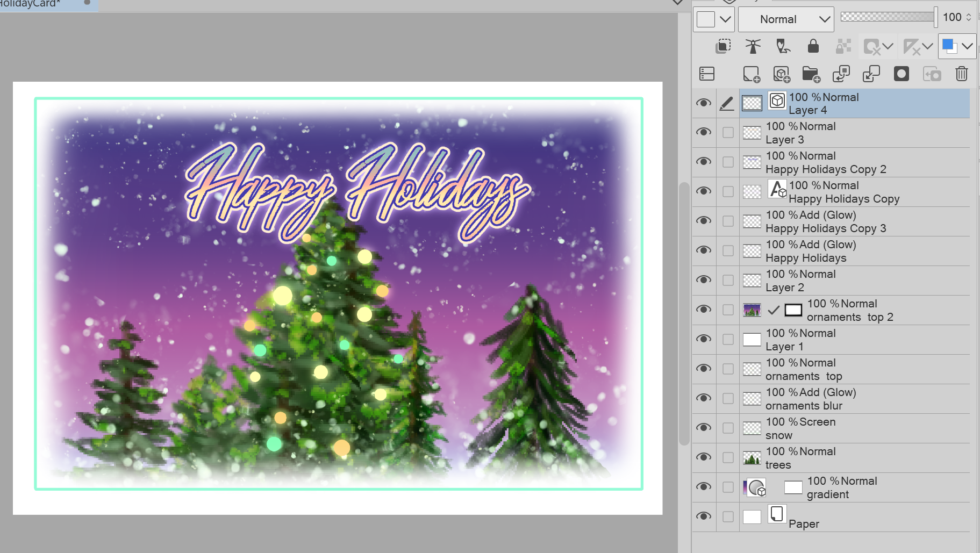Expand the mask options dropdown arrow
Viewport: 980px width, 553px height.
pyautogui.click(x=888, y=46)
